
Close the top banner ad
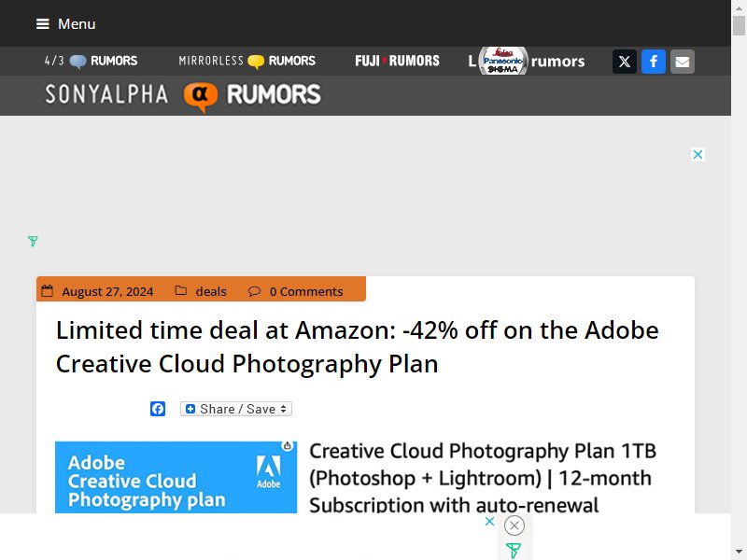point(698,154)
